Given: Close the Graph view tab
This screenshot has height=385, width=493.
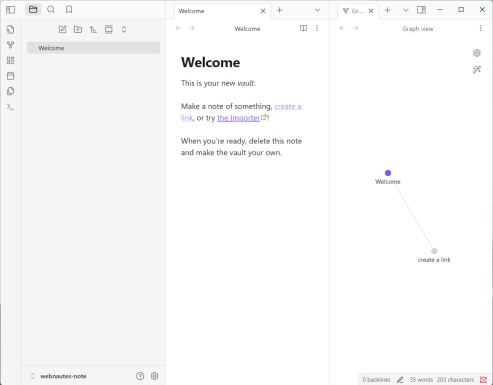Looking at the screenshot, I should (x=371, y=11).
